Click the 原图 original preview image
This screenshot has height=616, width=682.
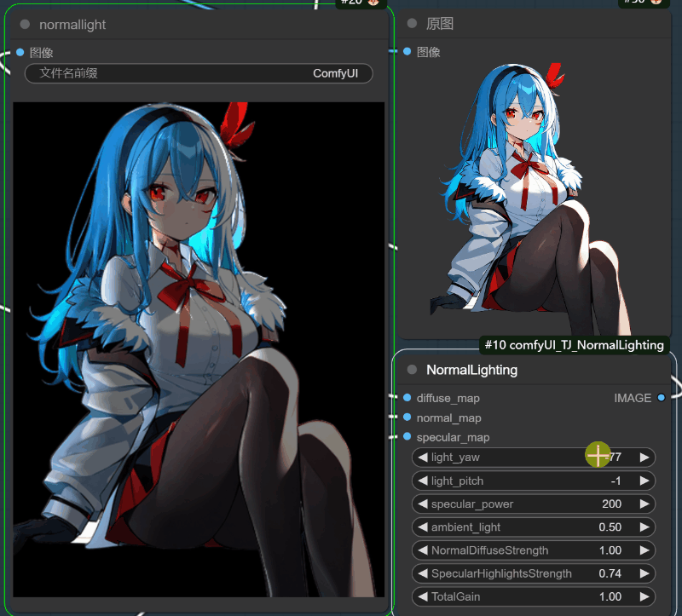pos(532,199)
